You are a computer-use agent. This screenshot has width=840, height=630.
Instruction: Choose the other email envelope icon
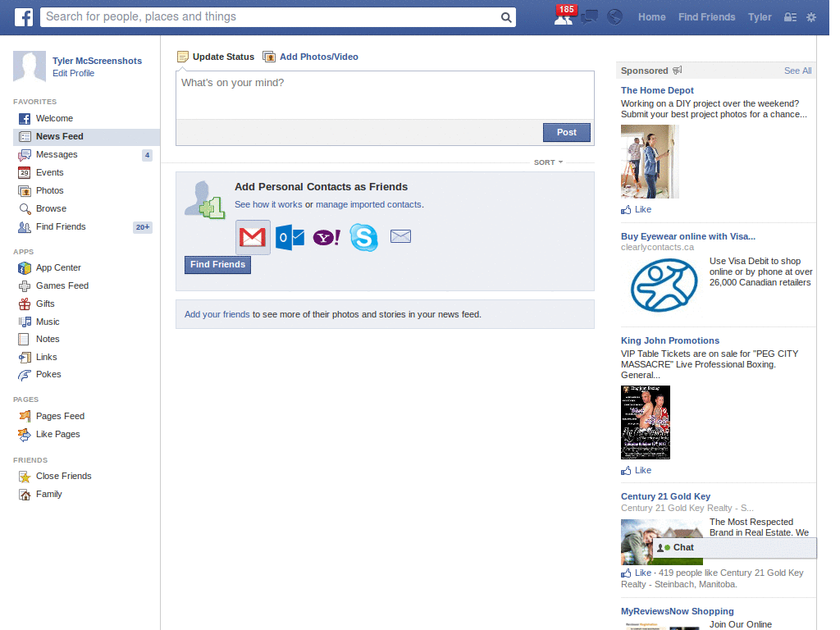tap(400, 236)
